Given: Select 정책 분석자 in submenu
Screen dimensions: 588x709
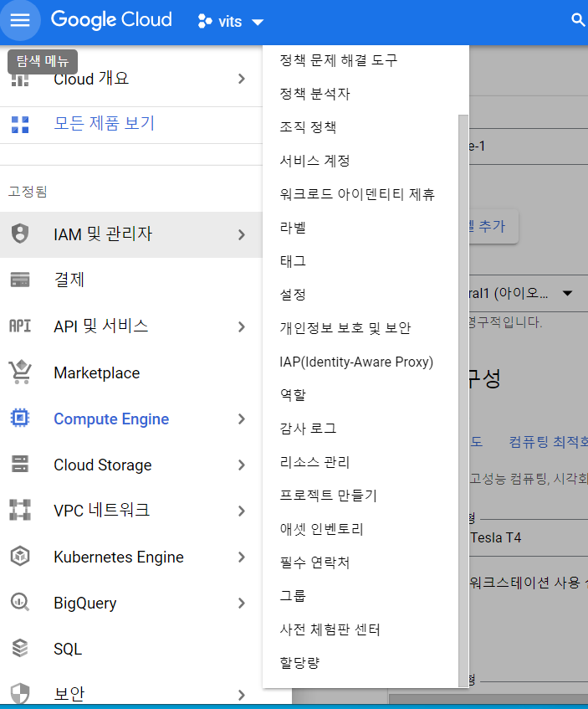Looking at the screenshot, I should tap(315, 94).
